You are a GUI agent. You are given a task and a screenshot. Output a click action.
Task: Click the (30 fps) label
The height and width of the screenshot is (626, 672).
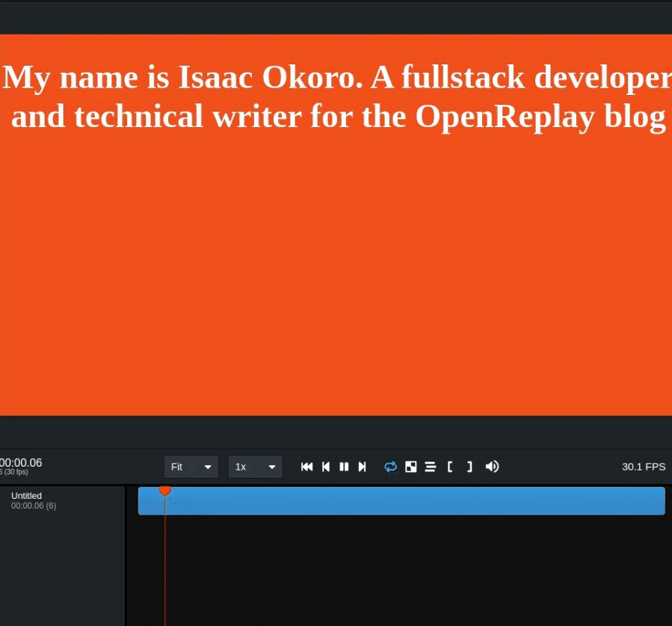click(16, 472)
